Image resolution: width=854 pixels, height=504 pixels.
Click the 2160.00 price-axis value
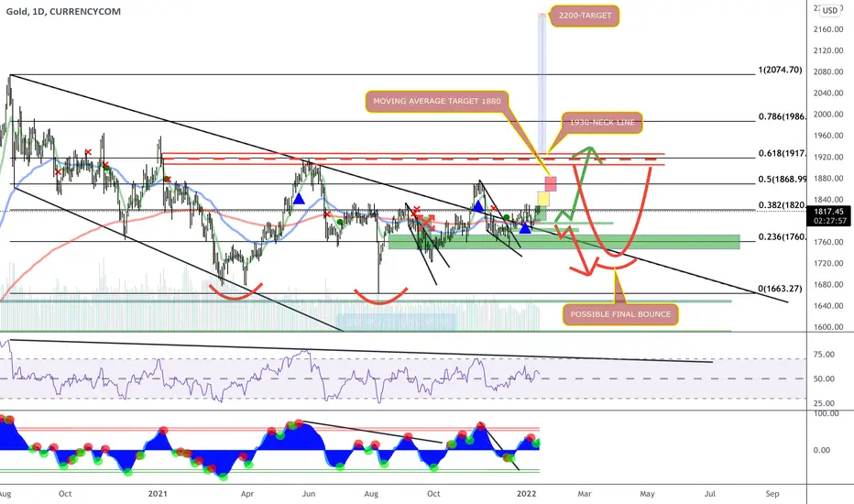pyautogui.click(x=827, y=29)
